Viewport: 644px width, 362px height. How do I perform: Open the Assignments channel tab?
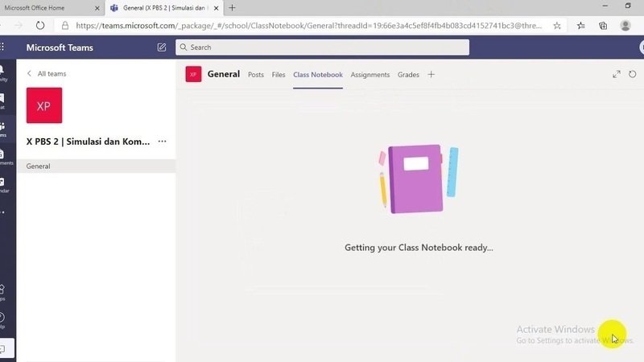[x=370, y=75]
